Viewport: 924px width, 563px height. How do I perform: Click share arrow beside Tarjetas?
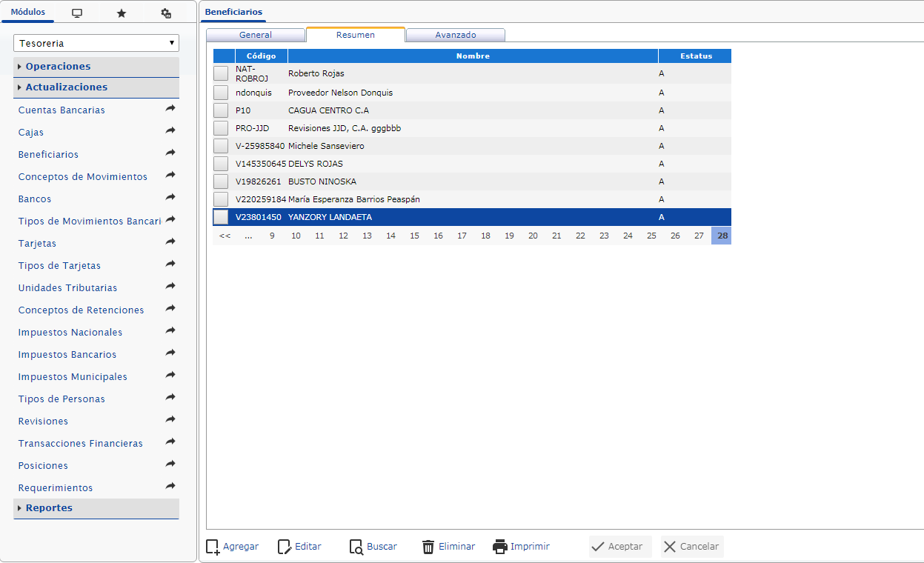[170, 242]
